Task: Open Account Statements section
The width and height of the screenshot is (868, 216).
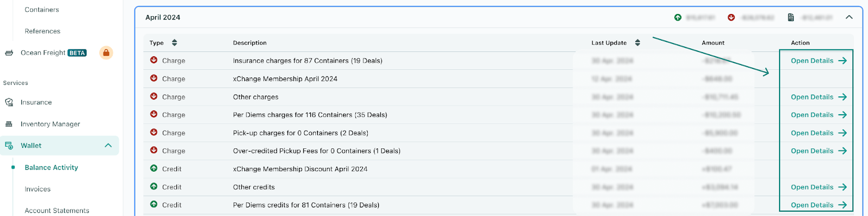Action: 57,211
